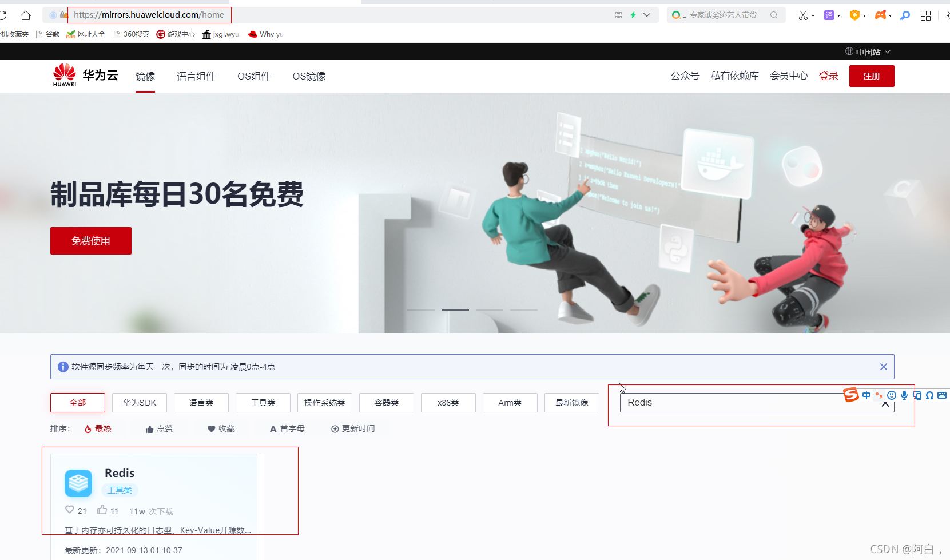Click the QR code icon in address bar

pyautogui.click(x=618, y=15)
